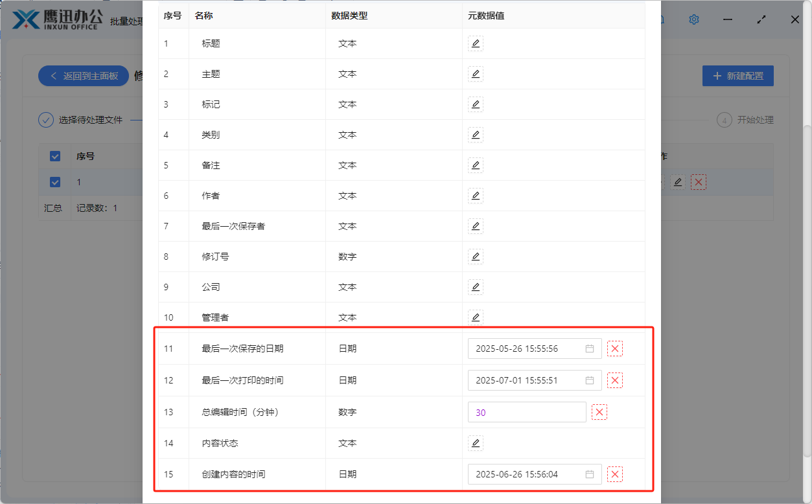The height and width of the screenshot is (504, 812).
Task: Click the 开始处理 step 4
Action: coord(745,120)
